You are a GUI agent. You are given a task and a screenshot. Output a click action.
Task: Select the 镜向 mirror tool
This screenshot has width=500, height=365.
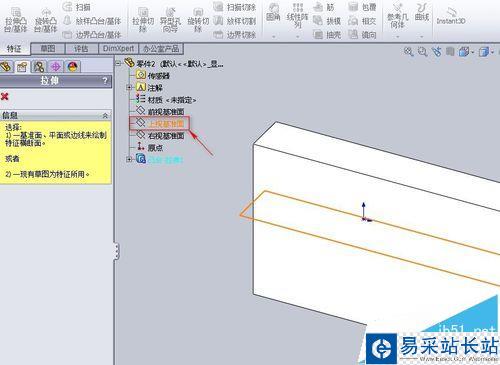click(x=362, y=34)
